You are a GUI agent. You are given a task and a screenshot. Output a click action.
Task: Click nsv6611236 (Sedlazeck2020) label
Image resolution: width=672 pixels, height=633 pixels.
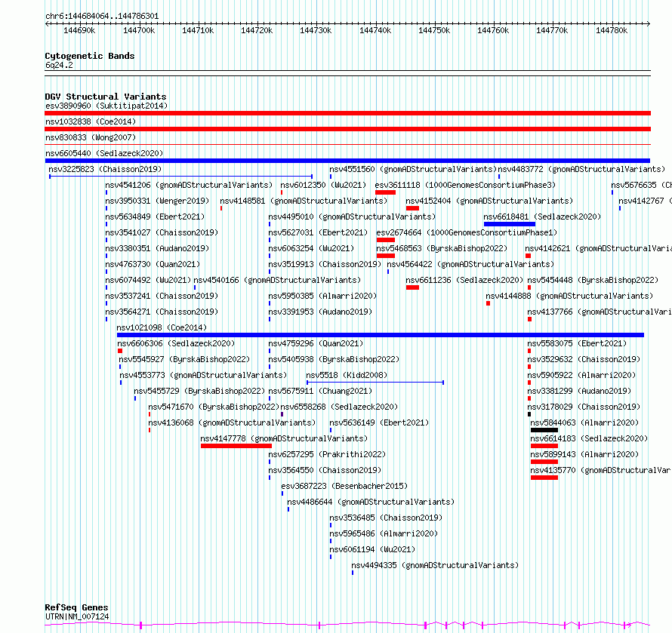coord(464,280)
